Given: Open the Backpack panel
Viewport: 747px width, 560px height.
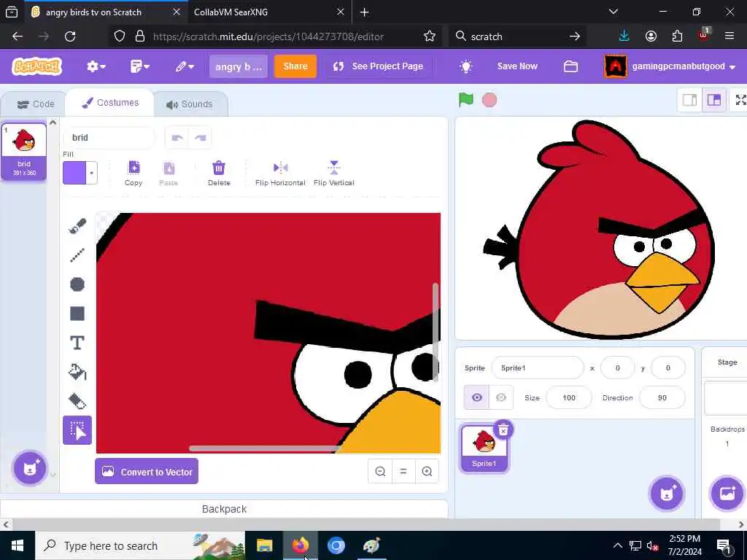Looking at the screenshot, I should pyautogui.click(x=224, y=509).
